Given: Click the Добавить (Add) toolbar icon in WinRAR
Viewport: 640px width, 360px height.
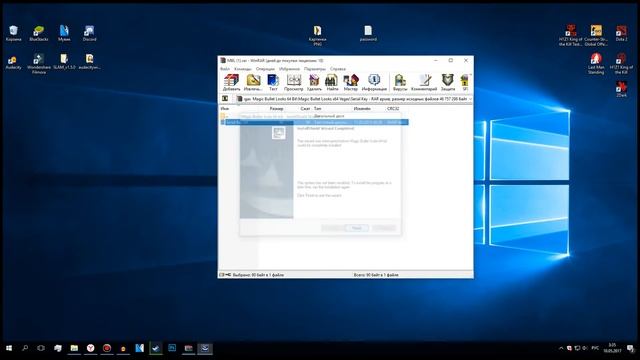Looking at the screenshot, I should tap(231, 82).
